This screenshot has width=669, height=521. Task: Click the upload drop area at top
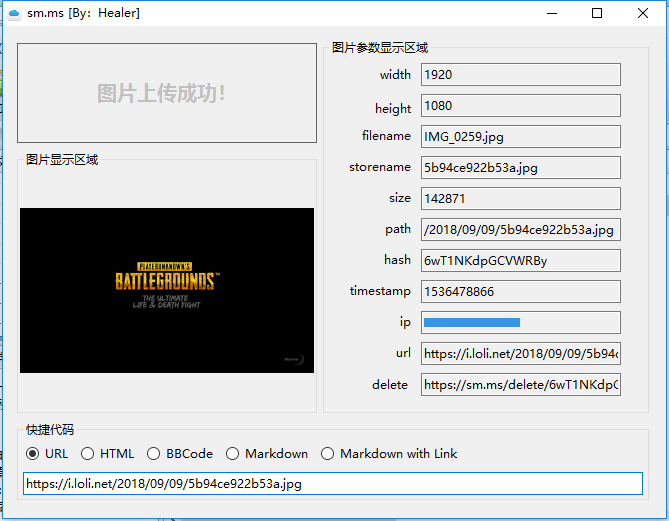click(167, 93)
